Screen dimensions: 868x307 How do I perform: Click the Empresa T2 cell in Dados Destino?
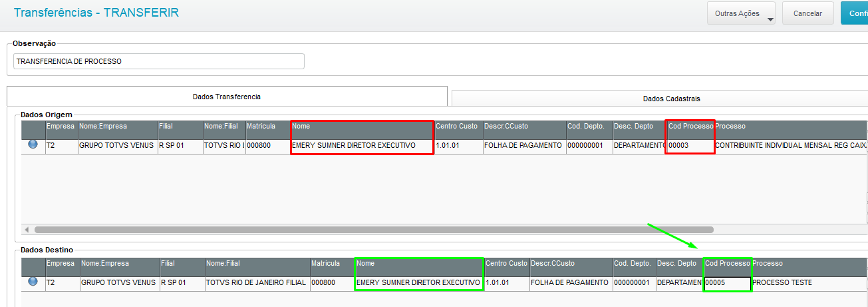point(62,283)
